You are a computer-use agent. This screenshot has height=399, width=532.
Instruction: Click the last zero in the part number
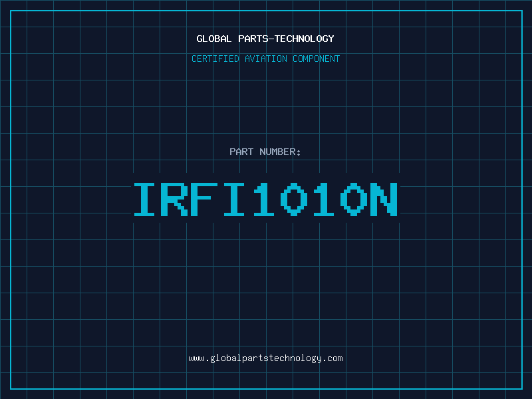tap(354, 199)
